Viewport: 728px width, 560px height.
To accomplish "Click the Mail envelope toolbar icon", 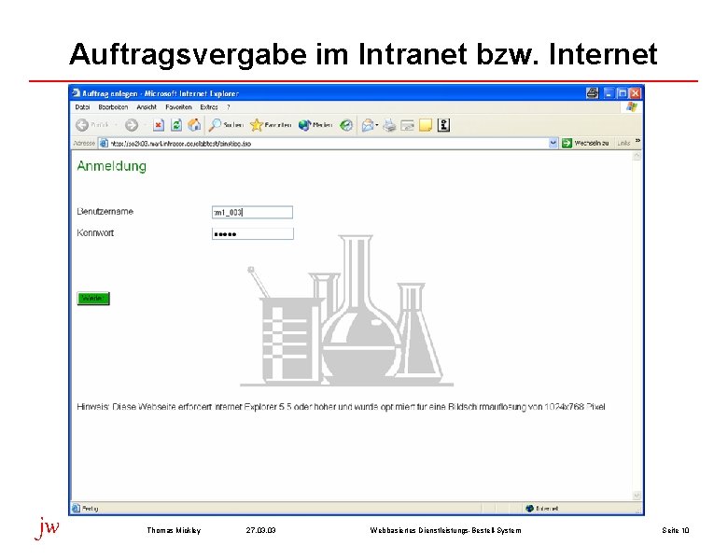I will [367, 125].
